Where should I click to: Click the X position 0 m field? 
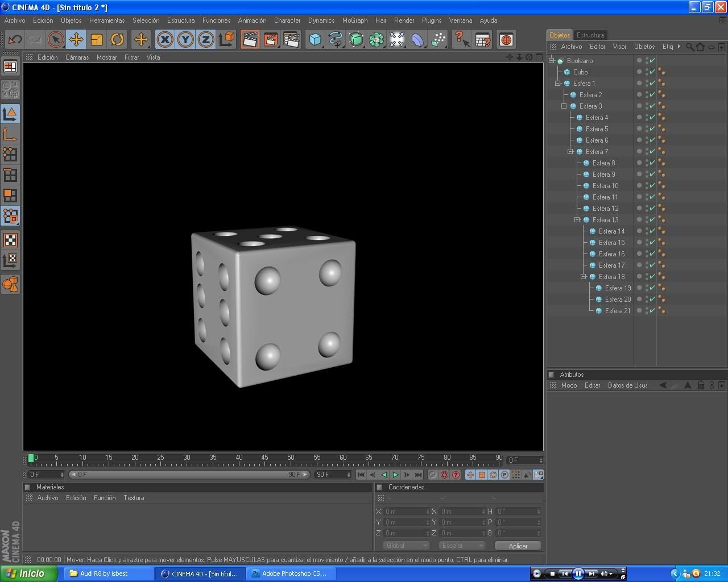pyautogui.click(x=406, y=512)
